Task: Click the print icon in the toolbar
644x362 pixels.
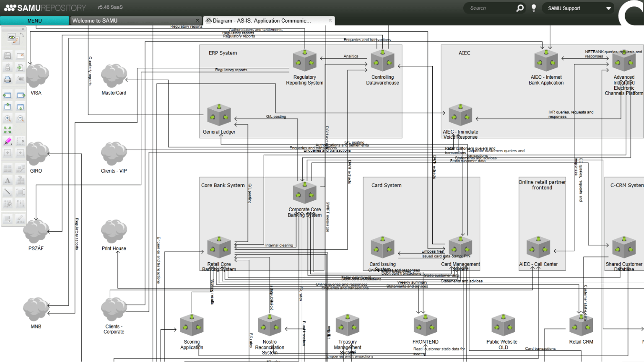Action: coord(7,79)
